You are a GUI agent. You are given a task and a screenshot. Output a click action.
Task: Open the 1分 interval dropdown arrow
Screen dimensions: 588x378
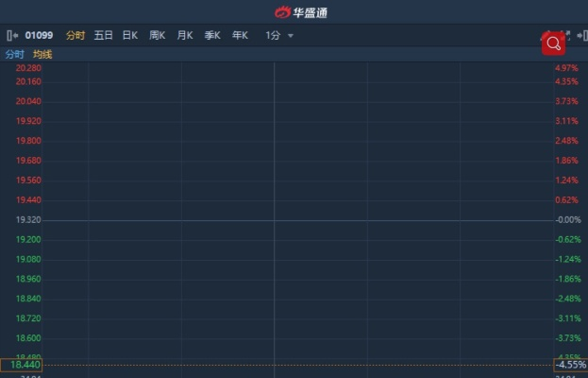(291, 36)
